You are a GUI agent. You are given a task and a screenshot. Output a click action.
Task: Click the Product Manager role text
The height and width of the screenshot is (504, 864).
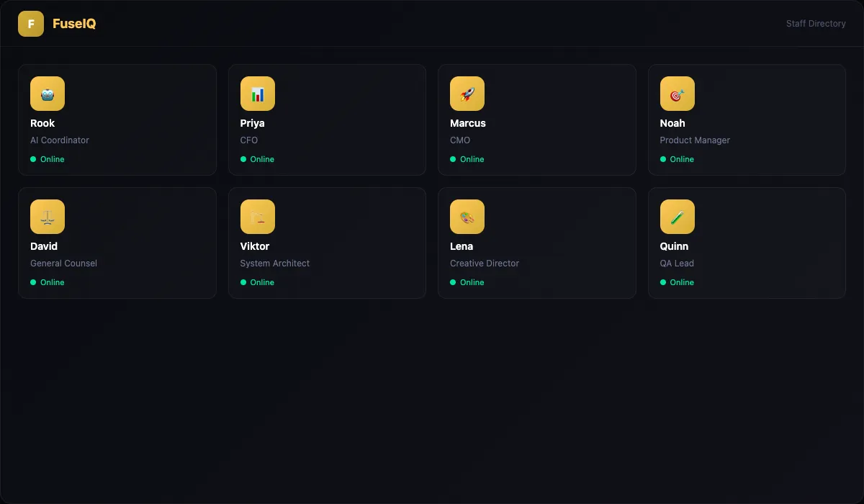pyautogui.click(x=695, y=140)
